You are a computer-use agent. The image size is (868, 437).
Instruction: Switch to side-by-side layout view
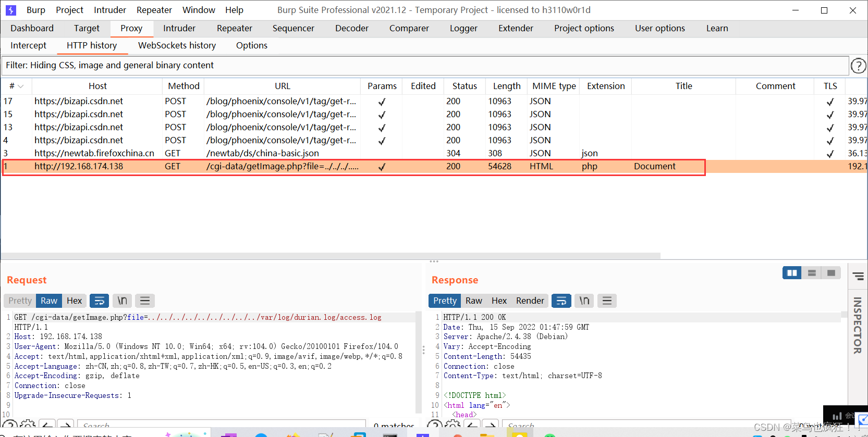(x=792, y=273)
